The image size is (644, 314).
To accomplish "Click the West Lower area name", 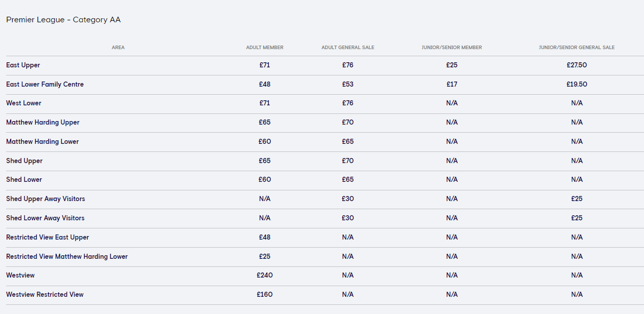I will click(x=24, y=103).
